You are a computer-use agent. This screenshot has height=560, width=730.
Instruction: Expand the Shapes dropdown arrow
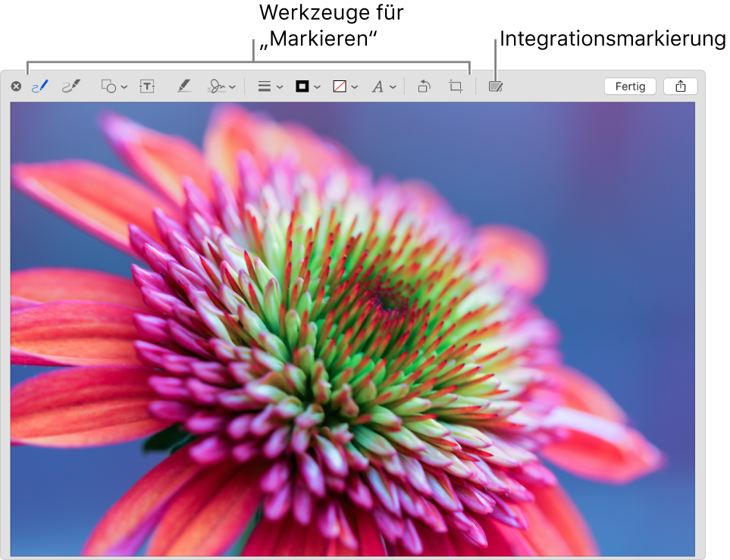point(124,87)
